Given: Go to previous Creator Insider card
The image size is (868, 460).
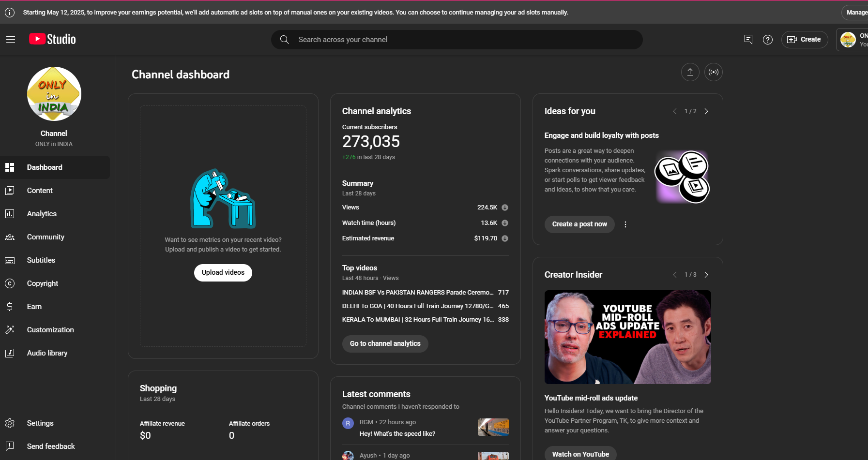Looking at the screenshot, I should (675, 275).
